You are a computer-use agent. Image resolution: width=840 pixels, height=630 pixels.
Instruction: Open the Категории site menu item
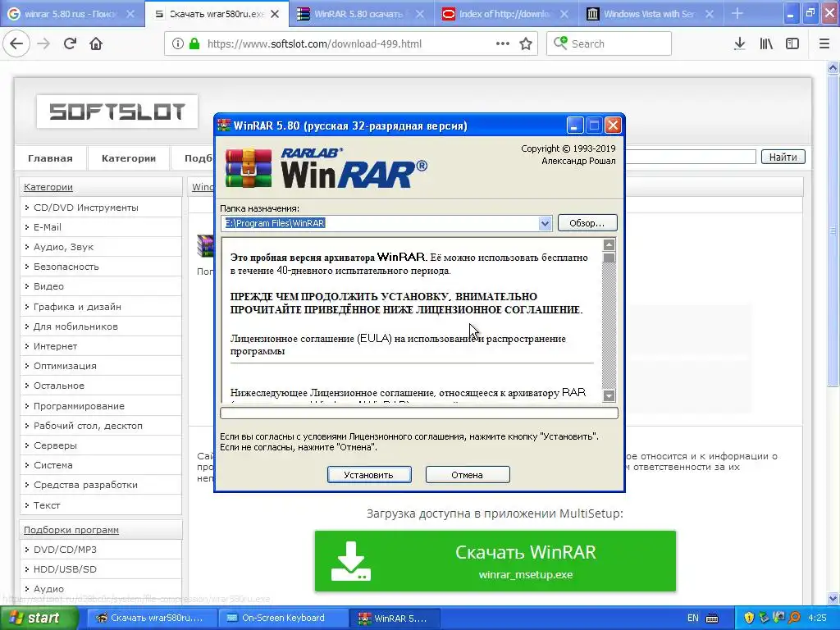coord(129,158)
